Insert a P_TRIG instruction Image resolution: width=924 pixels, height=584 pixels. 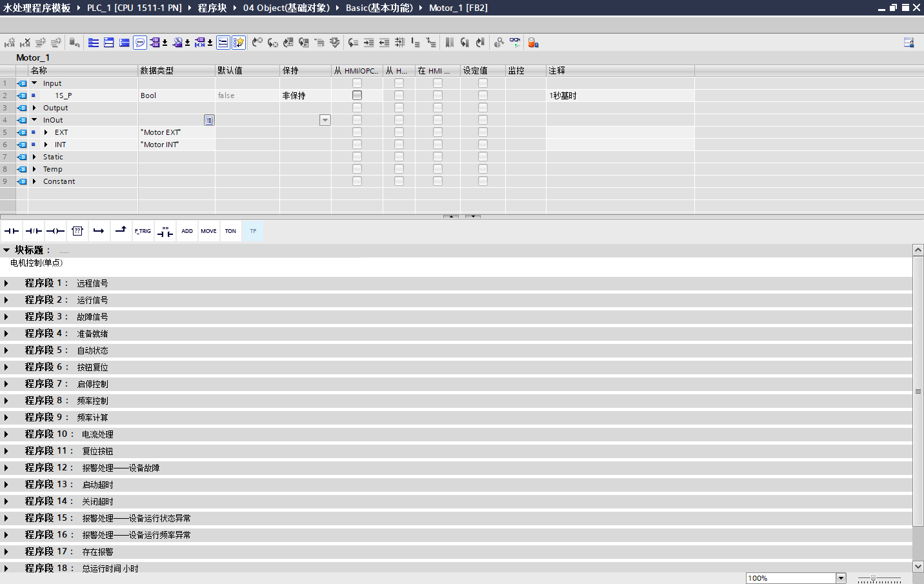[143, 230]
